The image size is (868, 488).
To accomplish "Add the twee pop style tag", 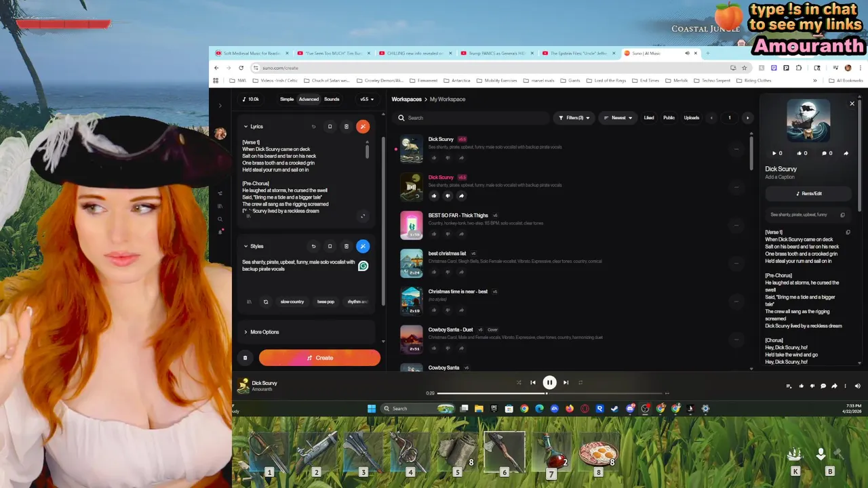I will 325,302.
